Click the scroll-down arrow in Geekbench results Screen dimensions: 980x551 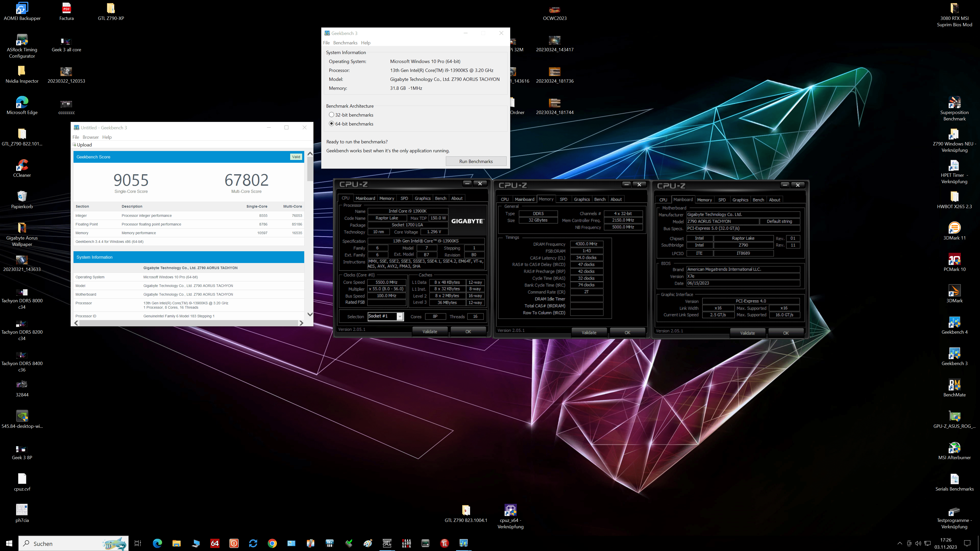tap(310, 315)
